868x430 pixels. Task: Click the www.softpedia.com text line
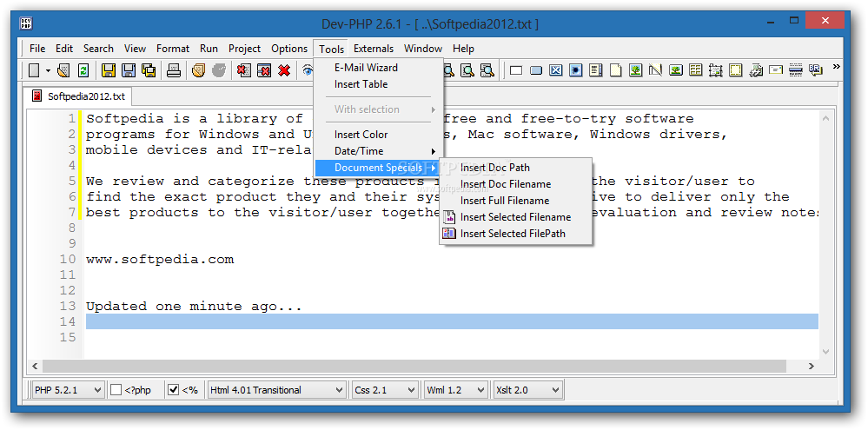point(160,260)
